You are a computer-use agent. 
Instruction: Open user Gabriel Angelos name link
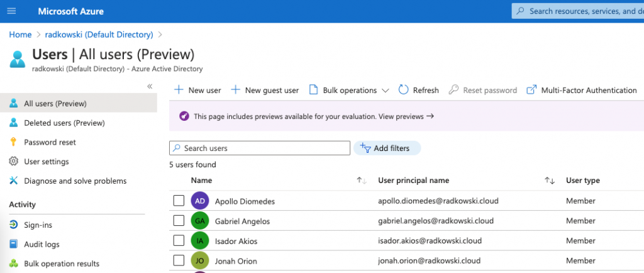click(242, 221)
